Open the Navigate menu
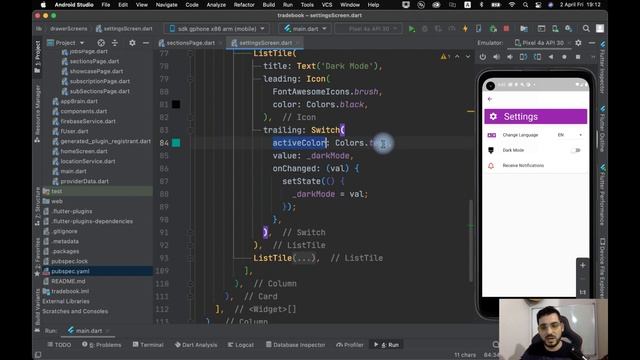This screenshot has height=360, width=640. tap(167, 5)
